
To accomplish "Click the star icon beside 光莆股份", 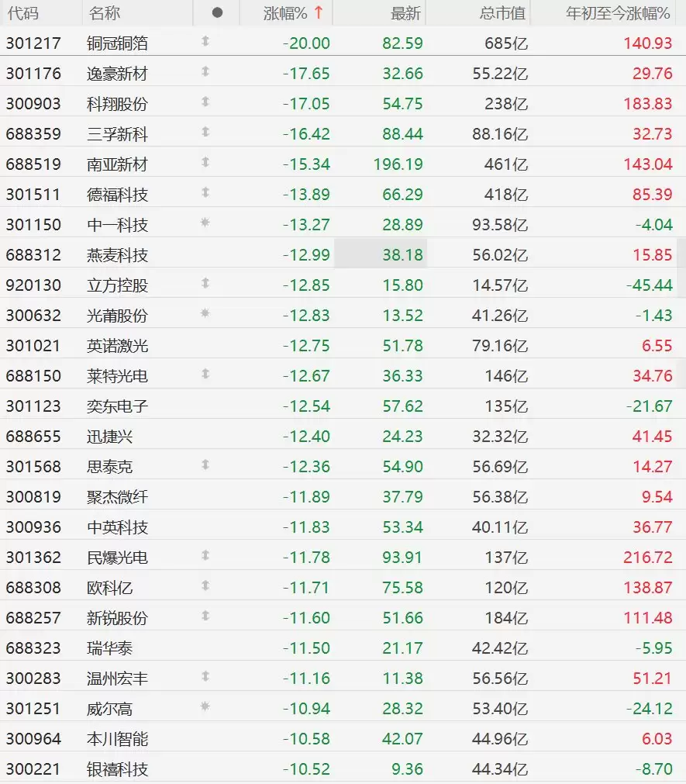I will click(205, 313).
